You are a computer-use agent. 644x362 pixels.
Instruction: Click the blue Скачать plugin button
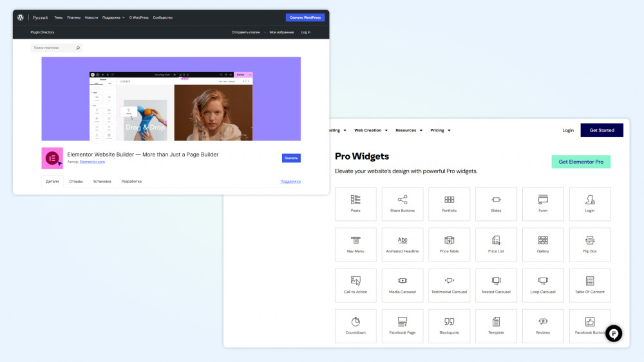(x=291, y=158)
